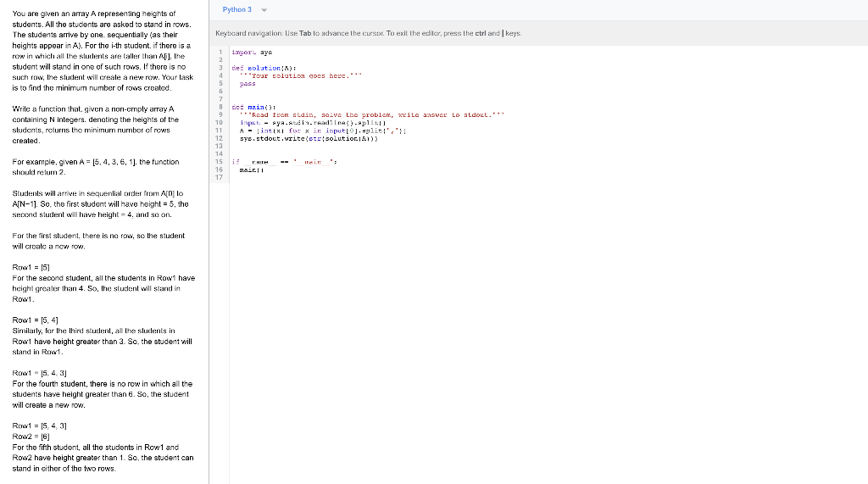Click the keyboard navigation hint bar
Image resolution: width=868 pixels, height=484 pixels.
point(538,33)
